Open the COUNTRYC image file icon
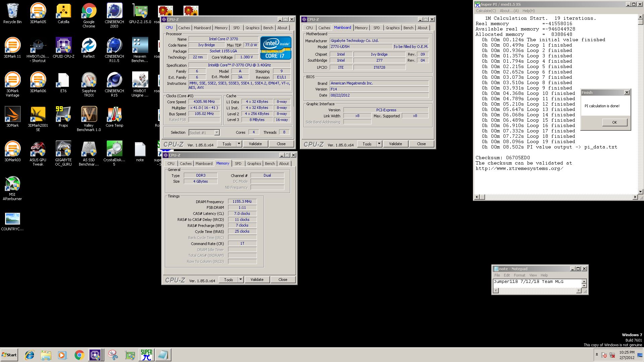This screenshot has width=644, height=362. point(12,221)
